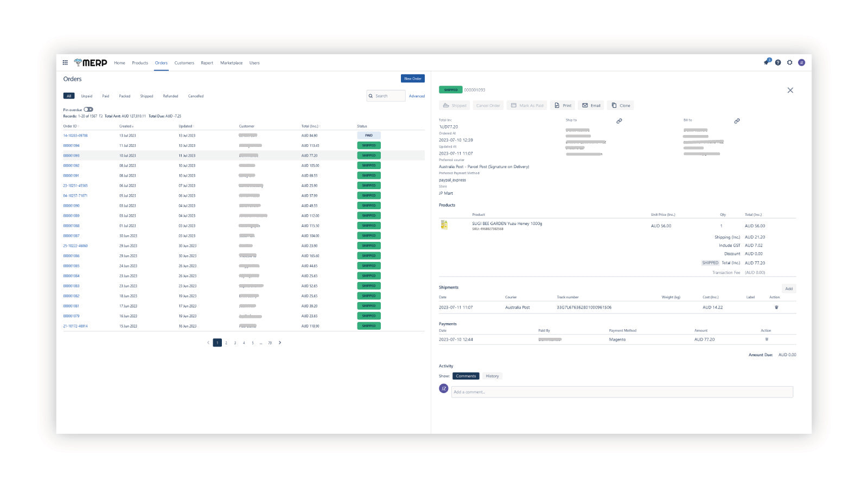Click the Email button
Screen dimensions: 868x488
(591, 105)
